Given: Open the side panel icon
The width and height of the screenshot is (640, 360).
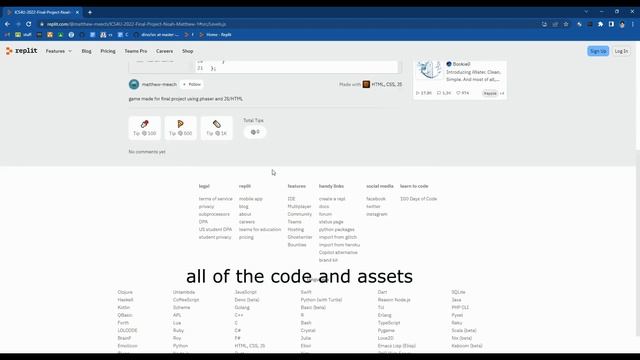Looking at the screenshot, I should [611, 24].
